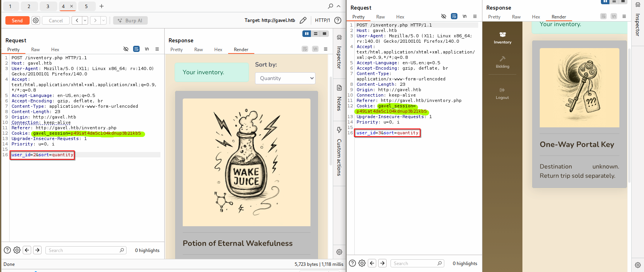Image resolution: width=644 pixels, height=272 pixels.
Task: Open Burp AI assistant
Action: pyautogui.click(x=130, y=20)
